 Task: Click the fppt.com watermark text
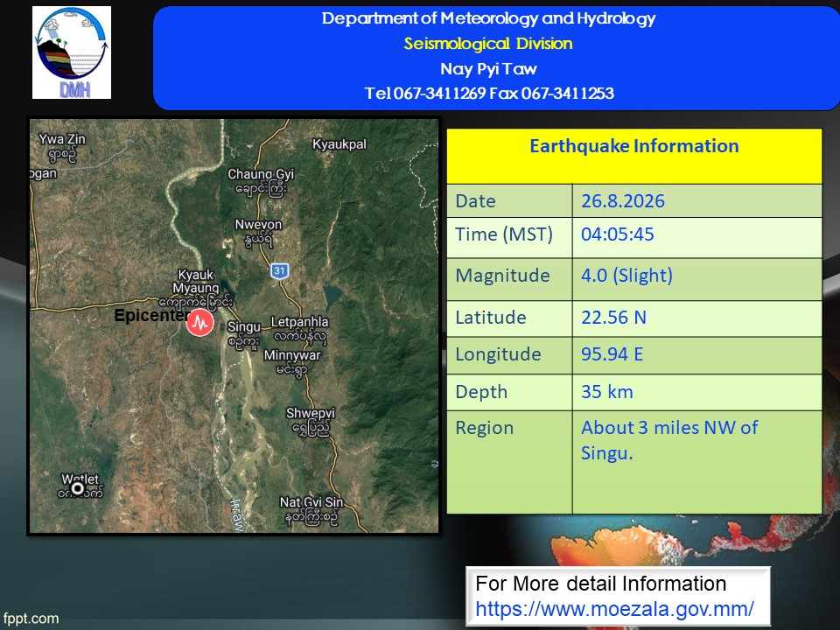[31, 619]
